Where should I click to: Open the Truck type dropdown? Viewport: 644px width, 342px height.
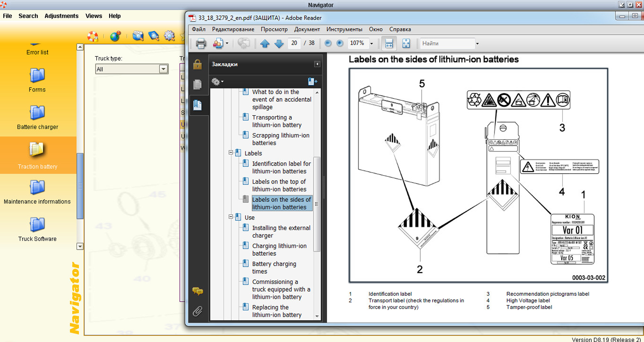click(163, 69)
